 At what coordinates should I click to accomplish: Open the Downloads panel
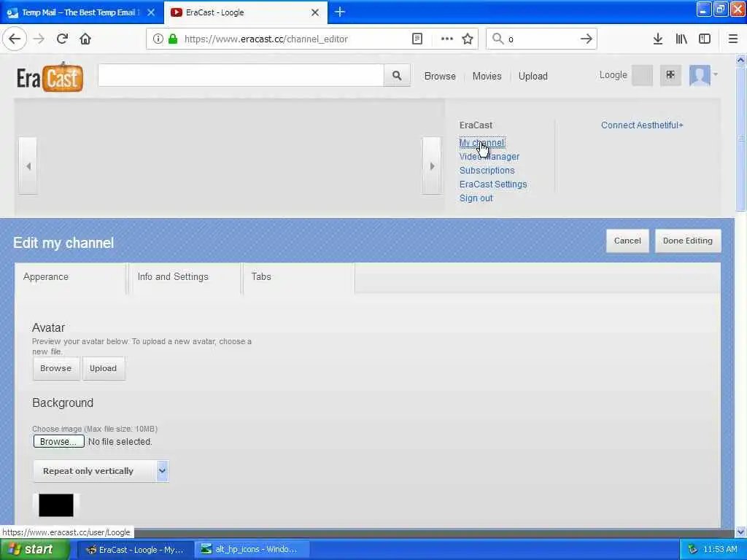[x=658, y=39]
